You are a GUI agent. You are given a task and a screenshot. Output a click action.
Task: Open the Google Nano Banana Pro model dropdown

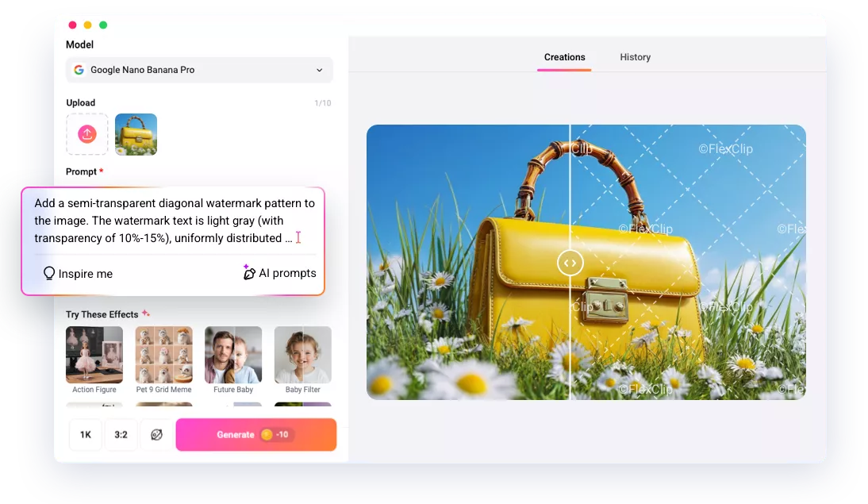198,70
